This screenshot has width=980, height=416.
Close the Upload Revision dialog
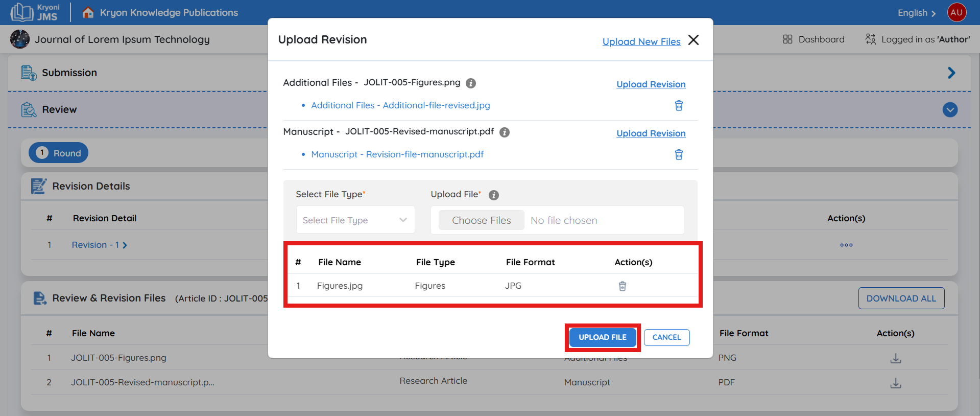[x=693, y=40]
